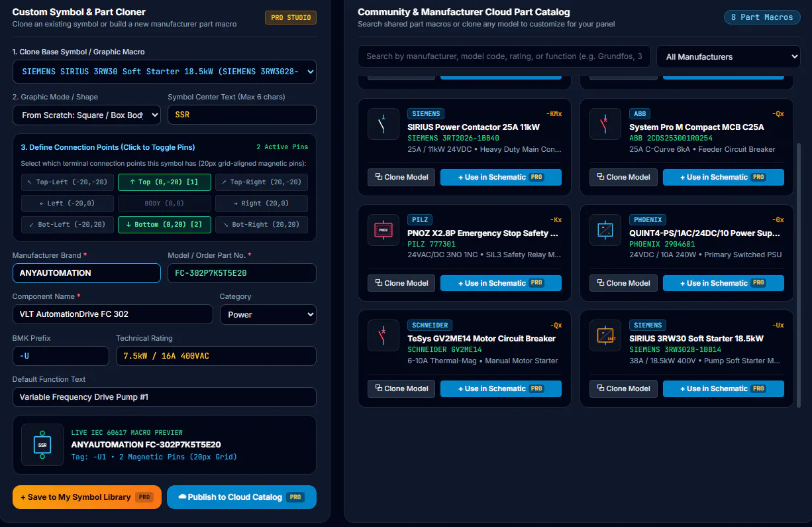Click the Model / Order Part No. field

click(242, 273)
